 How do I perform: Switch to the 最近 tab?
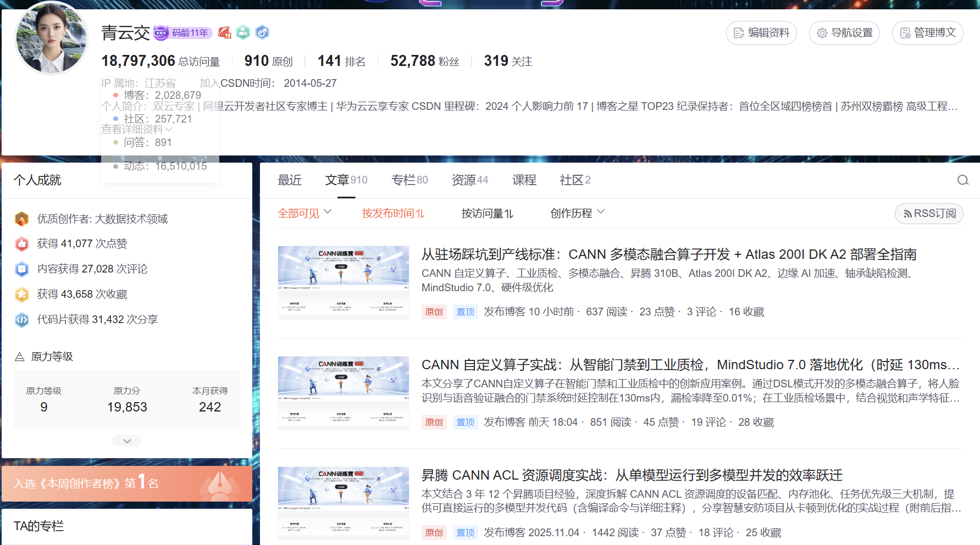coord(290,180)
